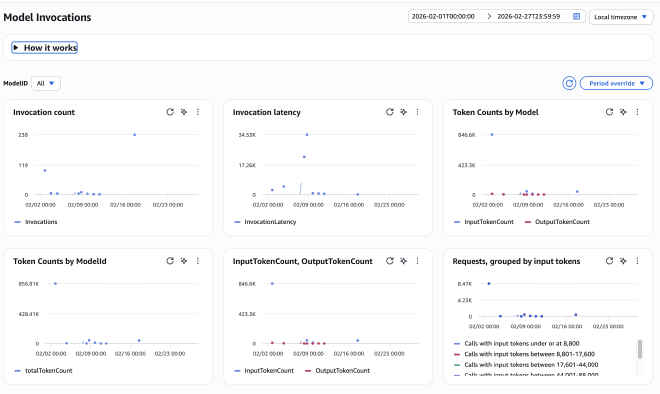Click sparkle icon on Token Counts by ModelId
The width and height of the screenshot is (660, 394).
pos(184,261)
